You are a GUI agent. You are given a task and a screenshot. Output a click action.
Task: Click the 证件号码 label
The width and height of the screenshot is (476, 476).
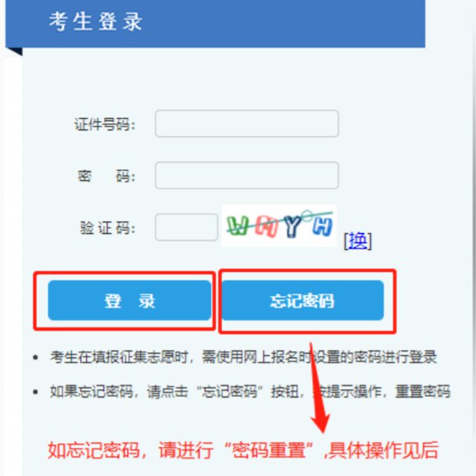click(105, 124)
